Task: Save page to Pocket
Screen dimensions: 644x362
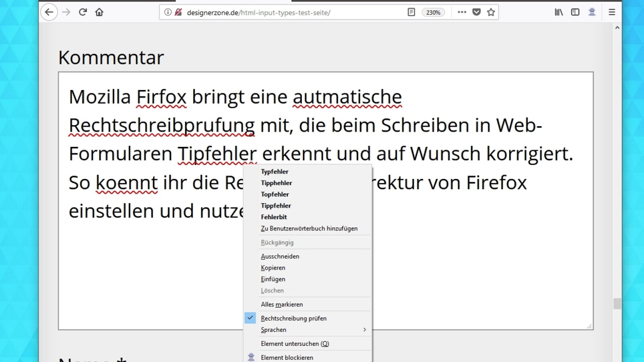Action: click(x=477, y=12)
